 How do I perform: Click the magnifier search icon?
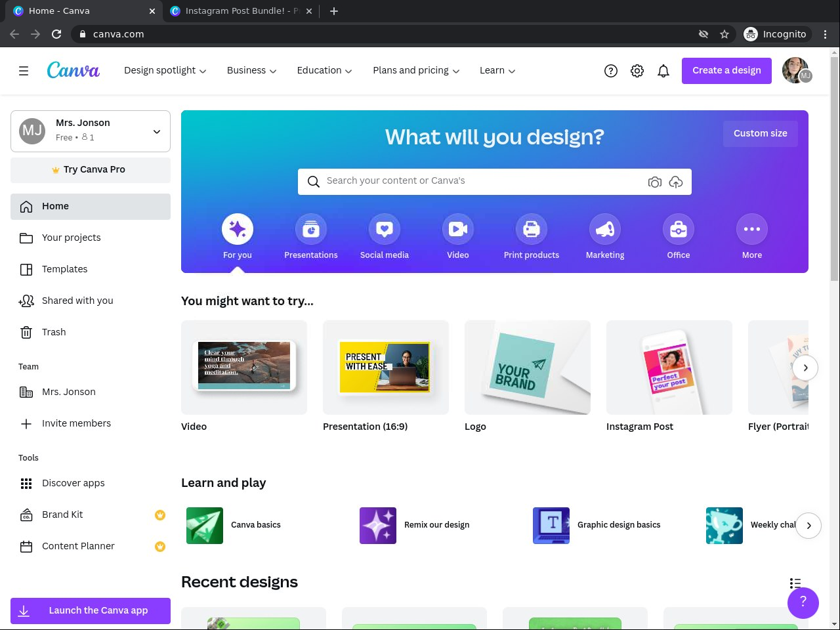(x=314, y=182)
